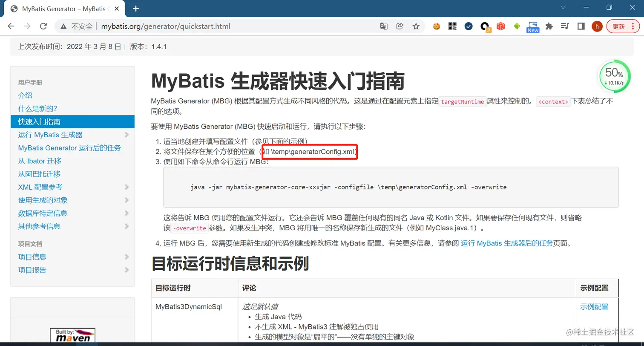
Task: Click the 目标运行时信息和示例 heading
Action: [230, 264]
